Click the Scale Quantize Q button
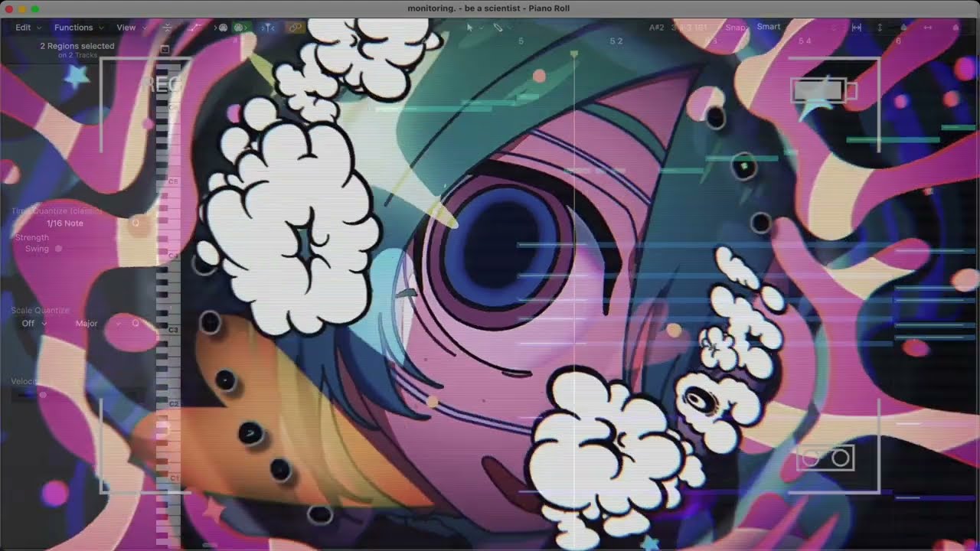Screen dimensions: 980x551 [136, 324]
